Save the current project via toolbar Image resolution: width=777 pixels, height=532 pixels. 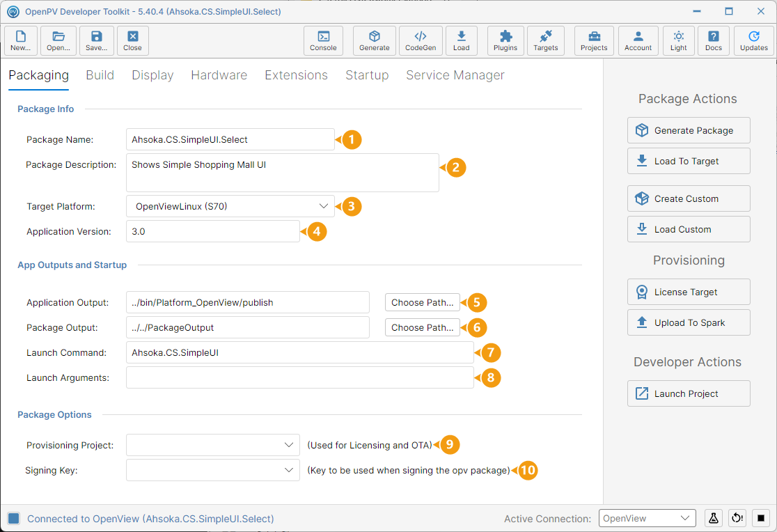[97, 40]
